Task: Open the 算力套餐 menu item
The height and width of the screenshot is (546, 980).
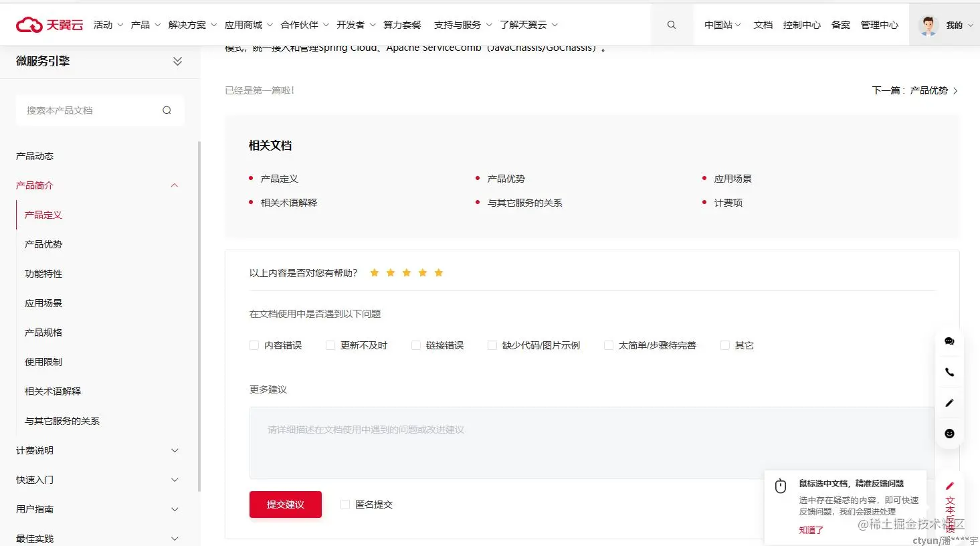Action: coord(402,25)
